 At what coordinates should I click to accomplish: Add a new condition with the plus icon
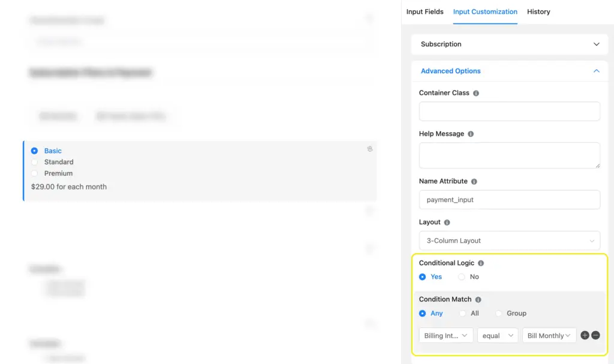click(585, 336)
